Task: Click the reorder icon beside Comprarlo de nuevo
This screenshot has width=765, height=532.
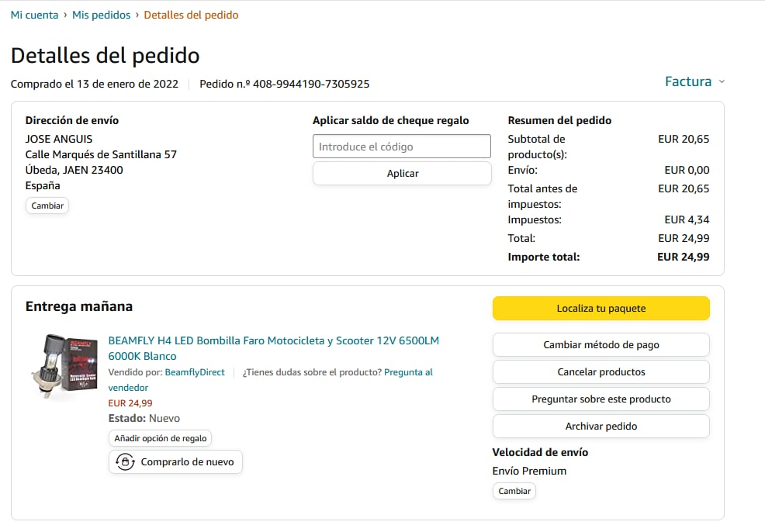Action: tap(126, 462)
